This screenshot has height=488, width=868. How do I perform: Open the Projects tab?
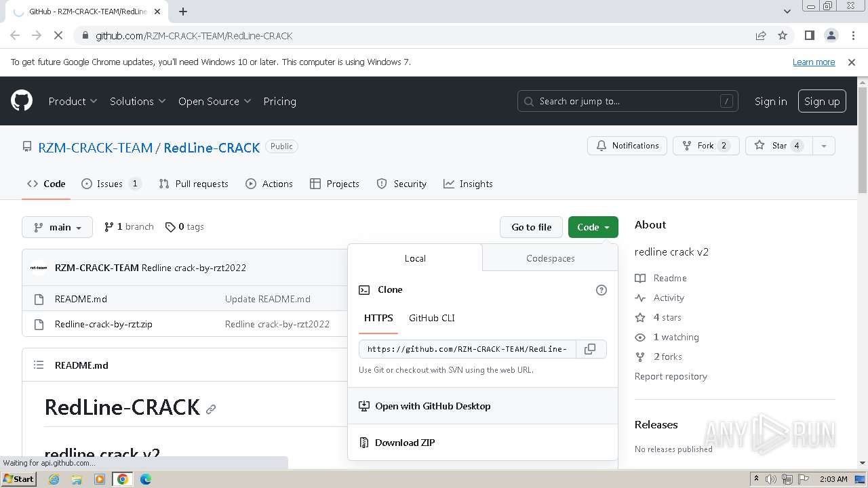point(334,184)
